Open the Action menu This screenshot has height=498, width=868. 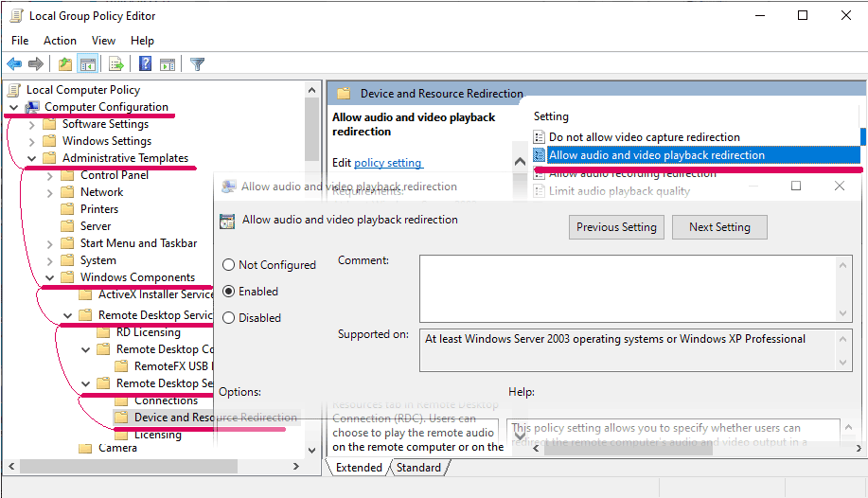(x=60, y=41)
